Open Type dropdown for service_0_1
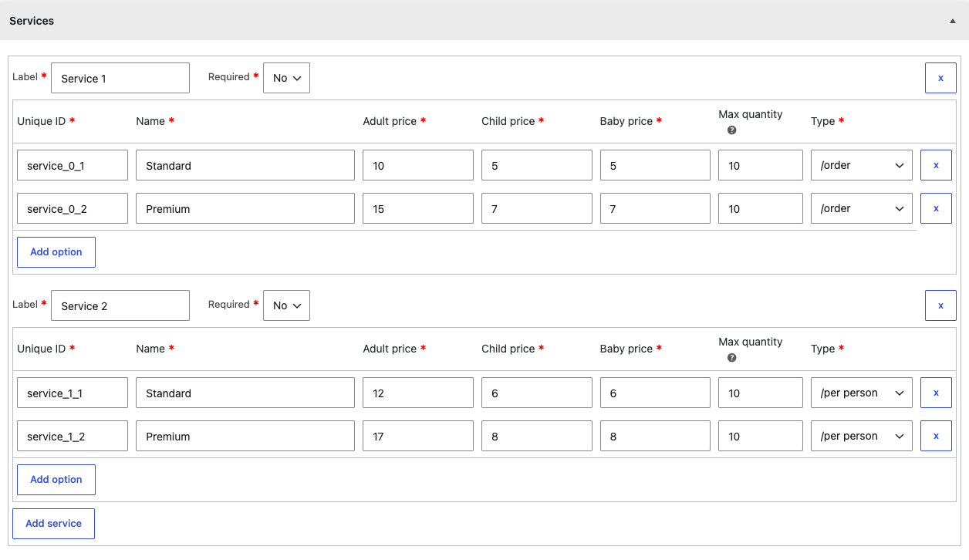 tap(862, 165)
